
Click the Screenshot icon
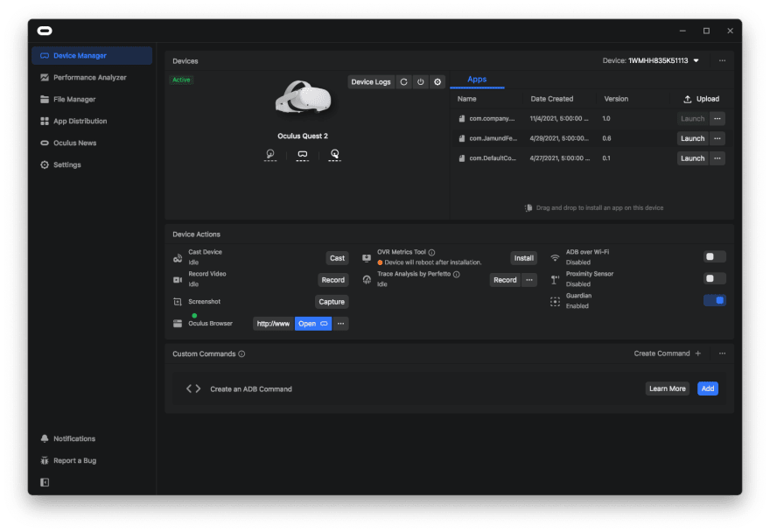point(178,302)
